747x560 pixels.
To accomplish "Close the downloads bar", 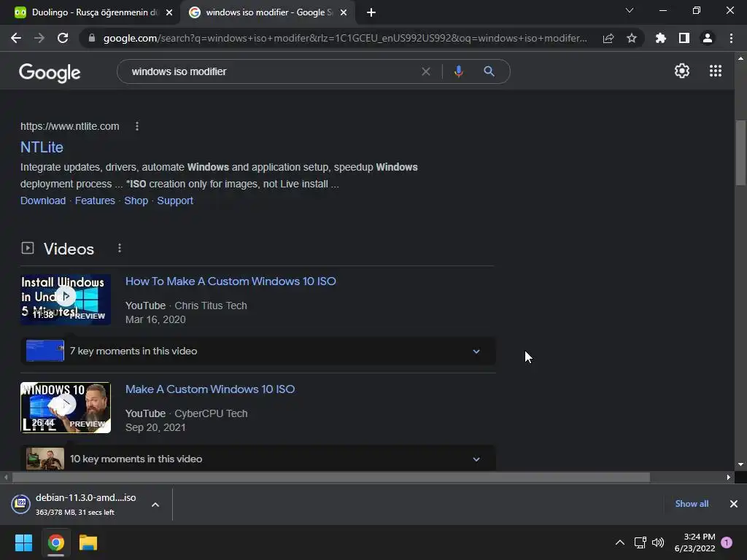I will pyautogui.click(x=734, y=504).
